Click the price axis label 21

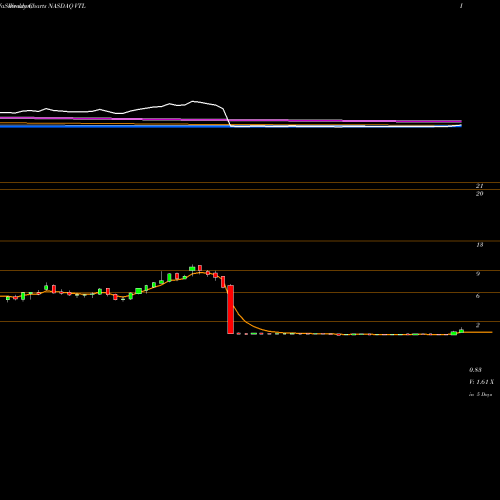pyautogui.click(x=479, y=186)
